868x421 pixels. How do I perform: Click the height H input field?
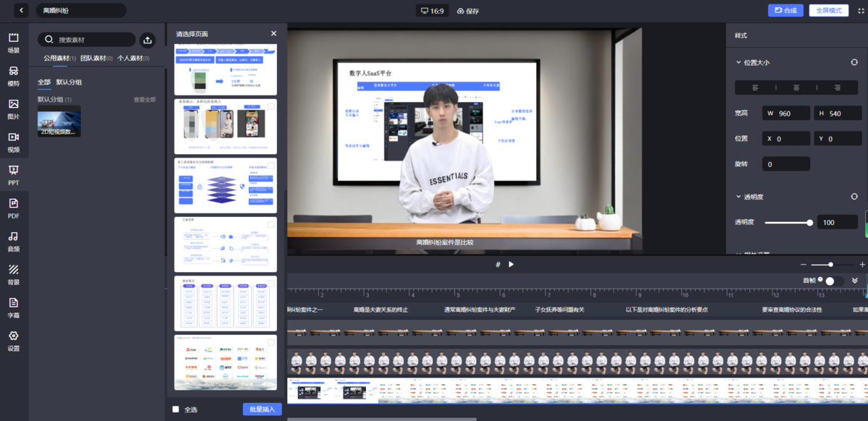tap(838, 113)
